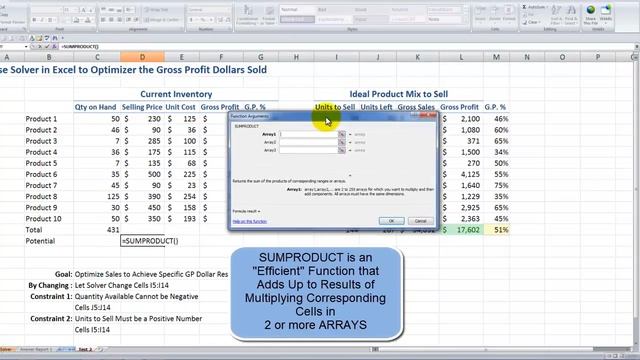Open the Font Size combo box
640x360 pixels.
(70, 10)
